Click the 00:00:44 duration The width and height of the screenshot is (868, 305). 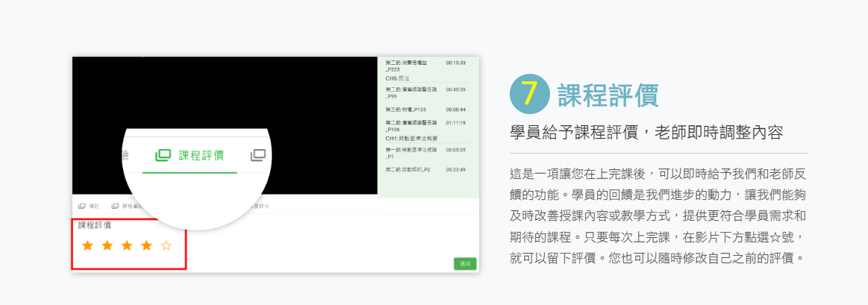(455, 109)
